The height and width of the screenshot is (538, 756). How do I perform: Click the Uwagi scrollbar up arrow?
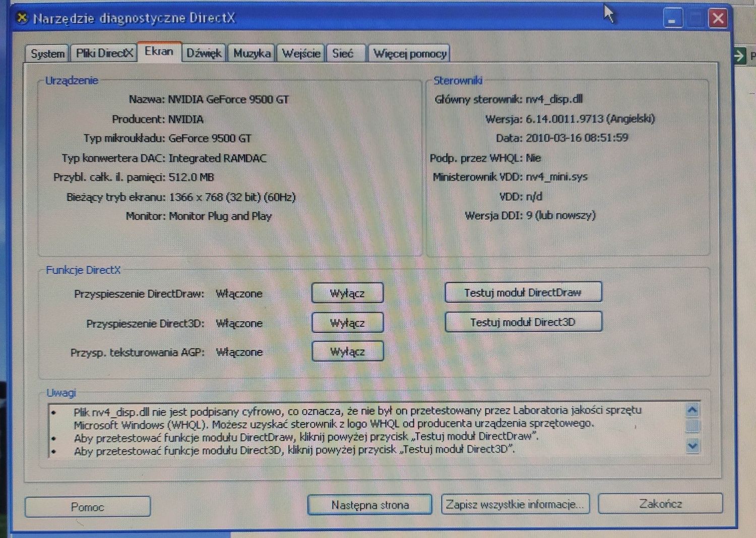692,410
